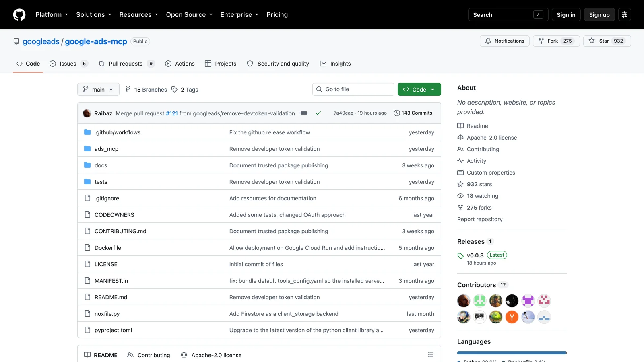This screenshot has height=362, width=644.
Task: Click the Sign up button
Action: coord(599,14)
